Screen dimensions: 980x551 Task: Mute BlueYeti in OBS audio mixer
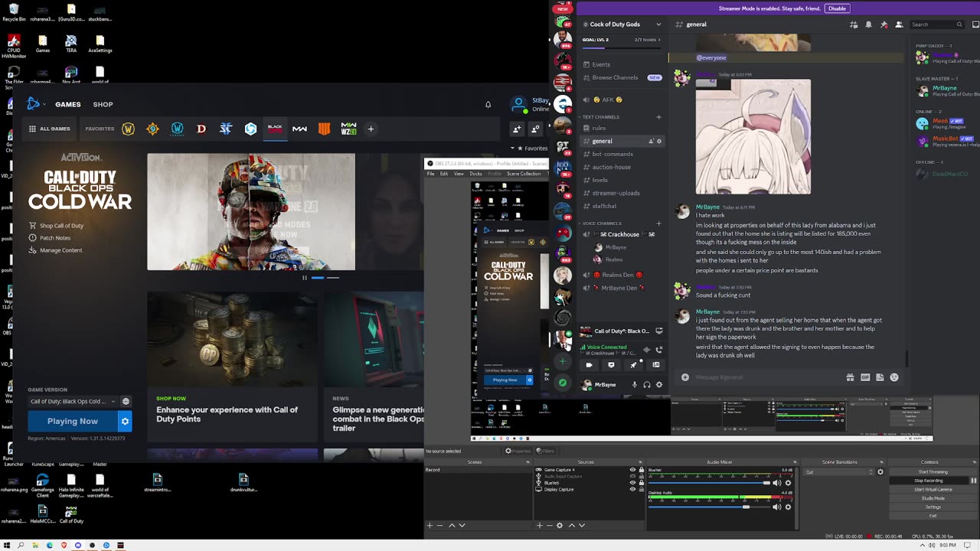coord(776,483)
